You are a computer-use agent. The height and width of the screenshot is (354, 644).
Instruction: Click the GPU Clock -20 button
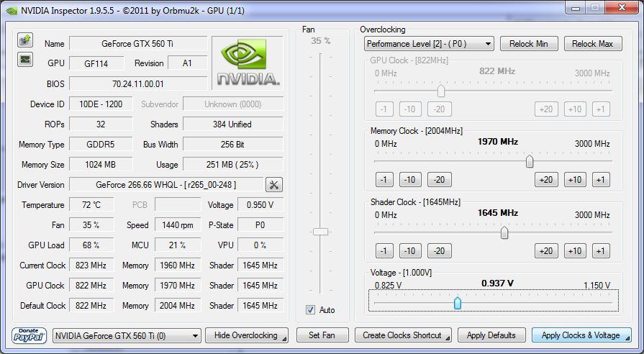pyautogui.click(x=440, y=109)
